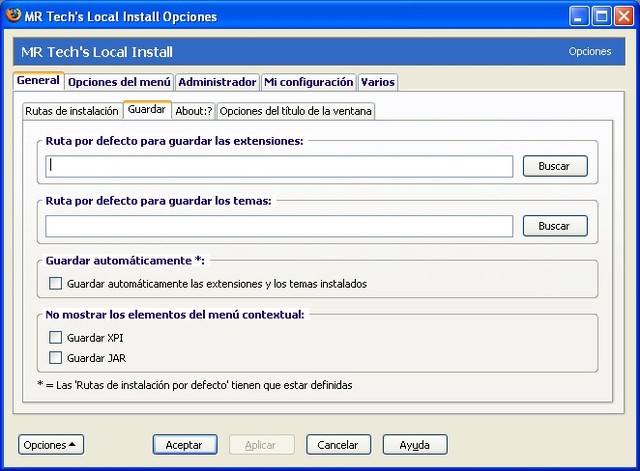Click Buscar for the extensions save path

[x=555, y=166]
